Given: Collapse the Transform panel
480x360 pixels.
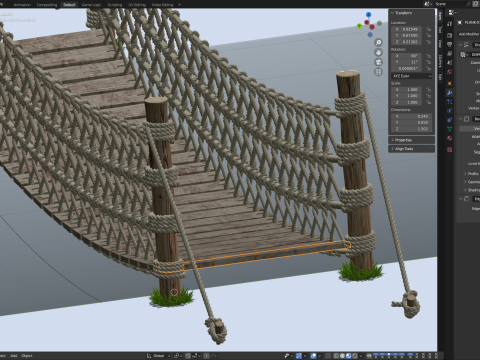Looking at the screenshot, I should coord(402,13).
